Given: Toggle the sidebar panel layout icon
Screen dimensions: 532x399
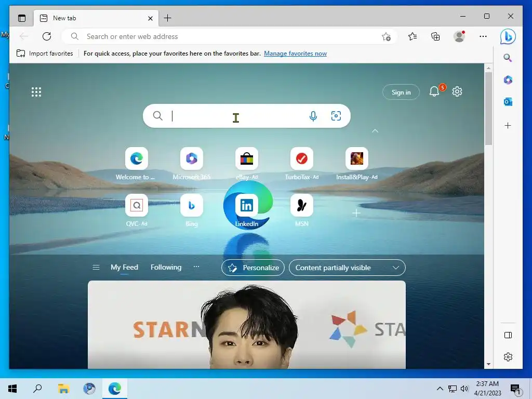Looking at the screenshot, I should click(508, 335).
